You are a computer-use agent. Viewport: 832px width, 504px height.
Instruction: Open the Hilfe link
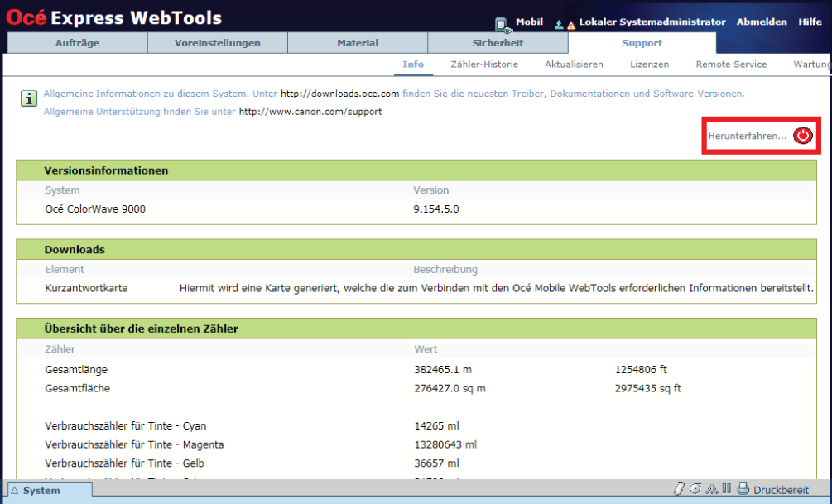810,22
